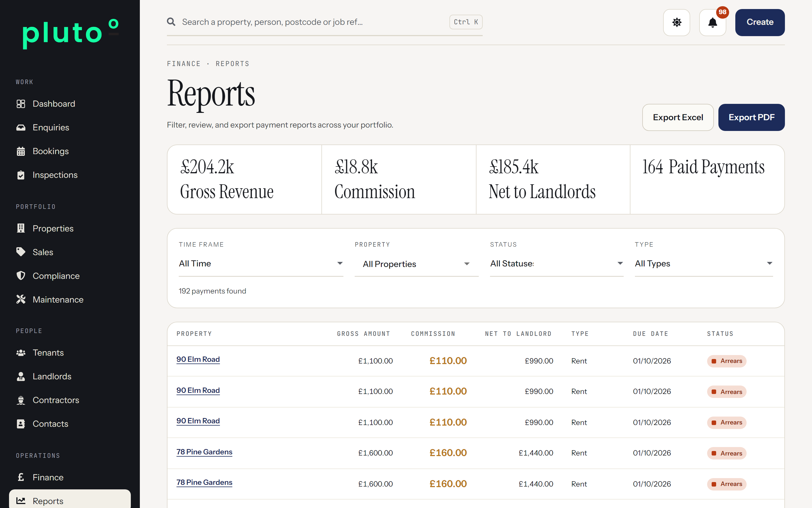Select Landlords from sidebar menu
The image size is (812, 508).
(70, 376)
